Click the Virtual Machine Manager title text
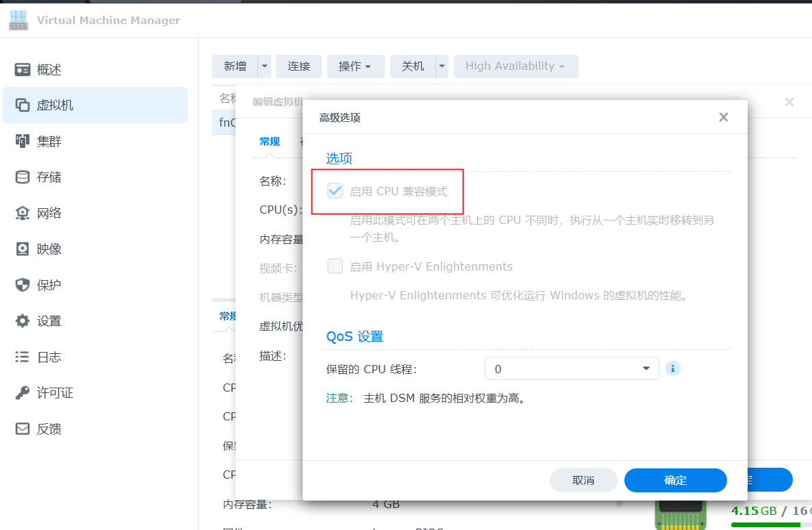The height and width of the screenshot is (530, 812). click(x=108, y=21)
